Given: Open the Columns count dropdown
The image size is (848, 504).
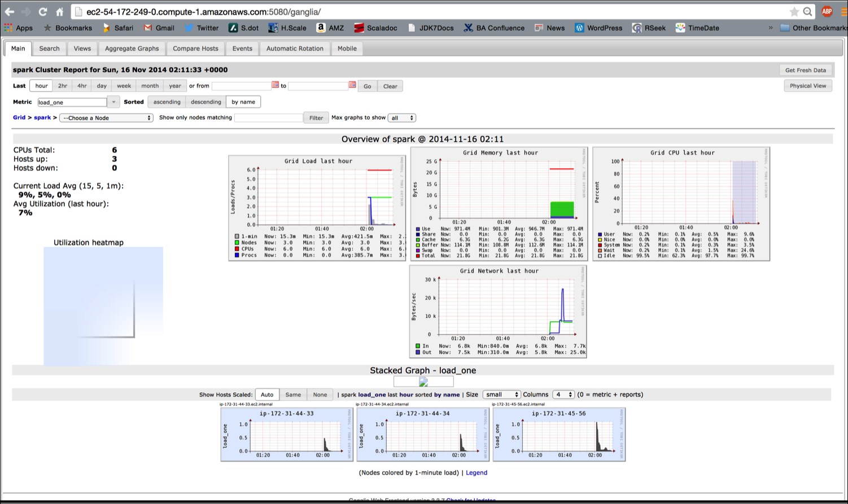Looking at the screenshot, I should coord(563,395).
